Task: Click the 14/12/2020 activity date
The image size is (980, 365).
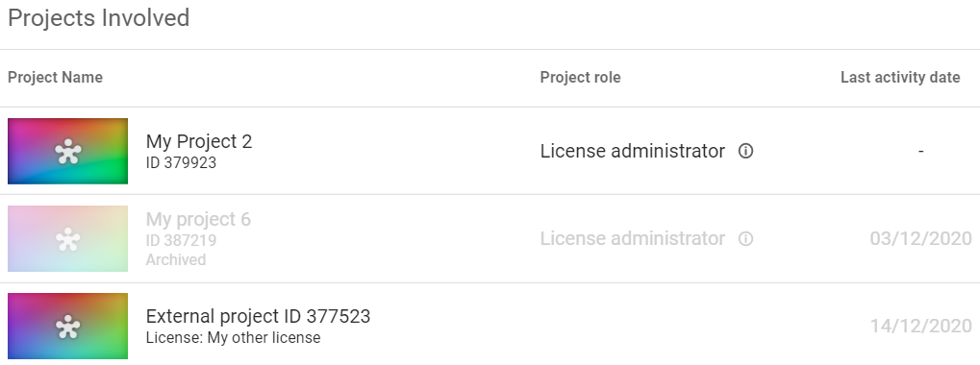Action: pyautogui.click(x=920, y=326)
